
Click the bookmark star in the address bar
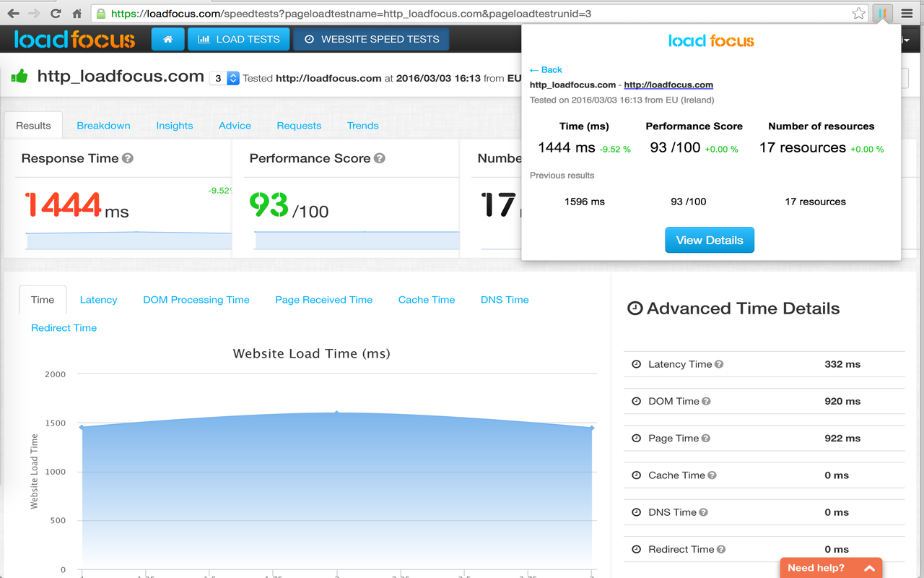(x=858, y=12)
